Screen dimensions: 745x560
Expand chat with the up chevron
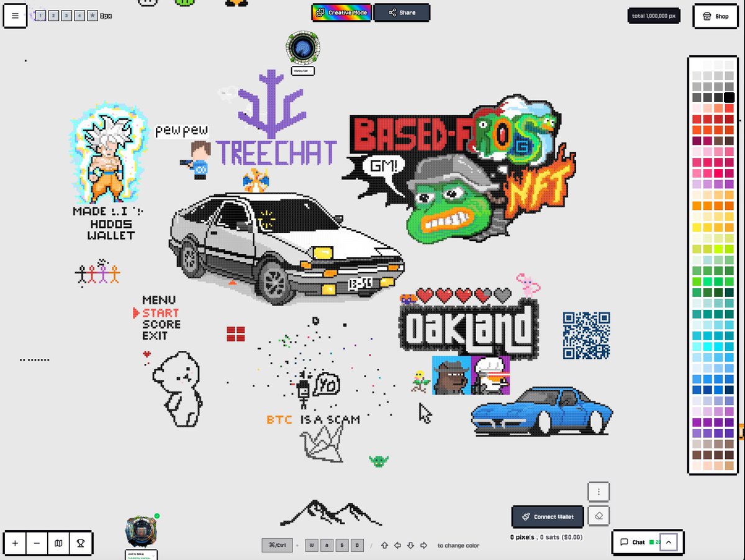pos(669,542)
